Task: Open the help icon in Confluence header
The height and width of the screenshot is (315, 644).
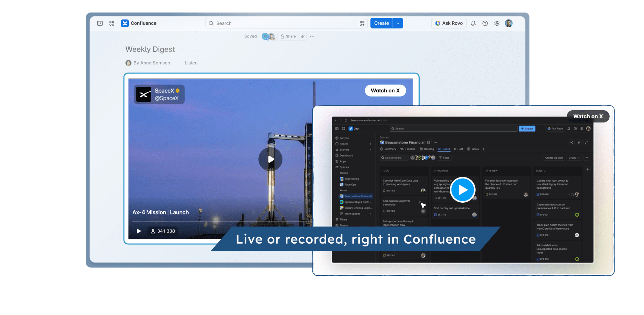Action: pos(485,23)
